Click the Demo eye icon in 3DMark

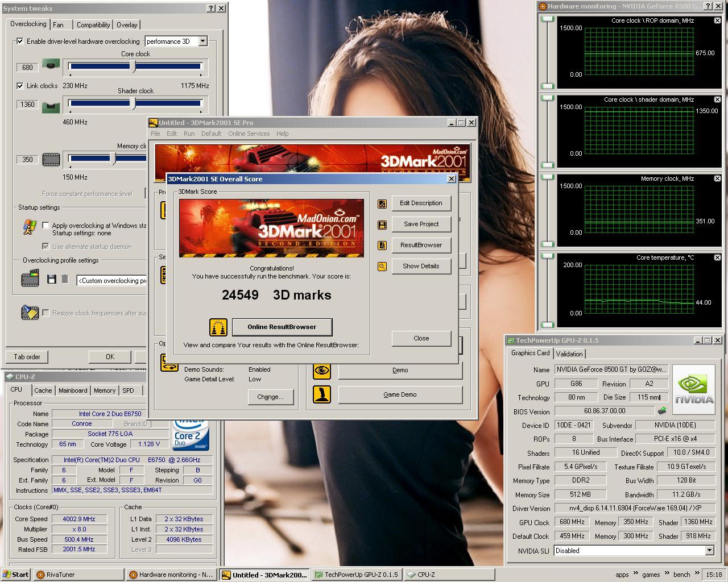pos(322,370)
